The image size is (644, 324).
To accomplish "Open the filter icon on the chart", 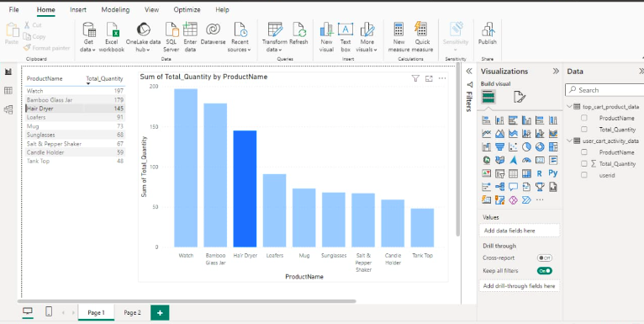I will pos(415,78).
